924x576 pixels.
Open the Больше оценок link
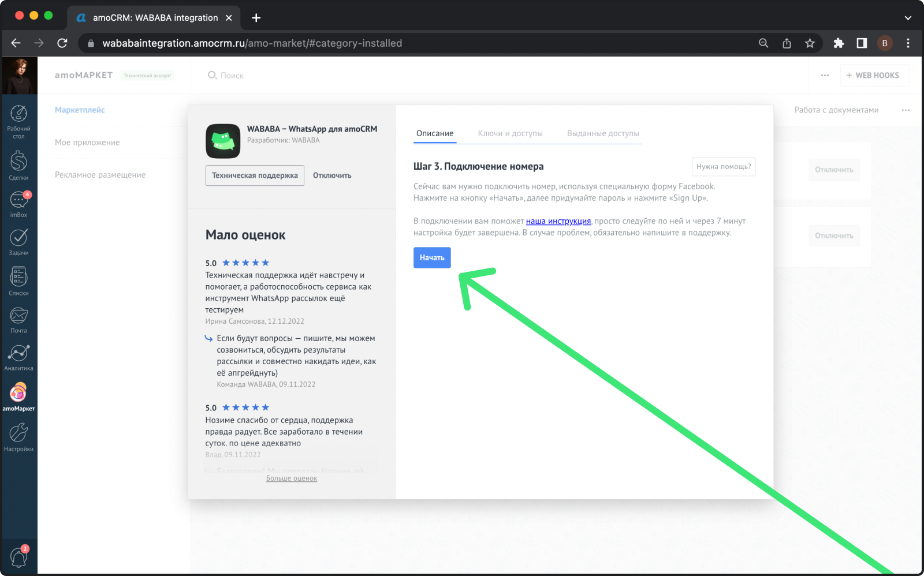point(292,478)
